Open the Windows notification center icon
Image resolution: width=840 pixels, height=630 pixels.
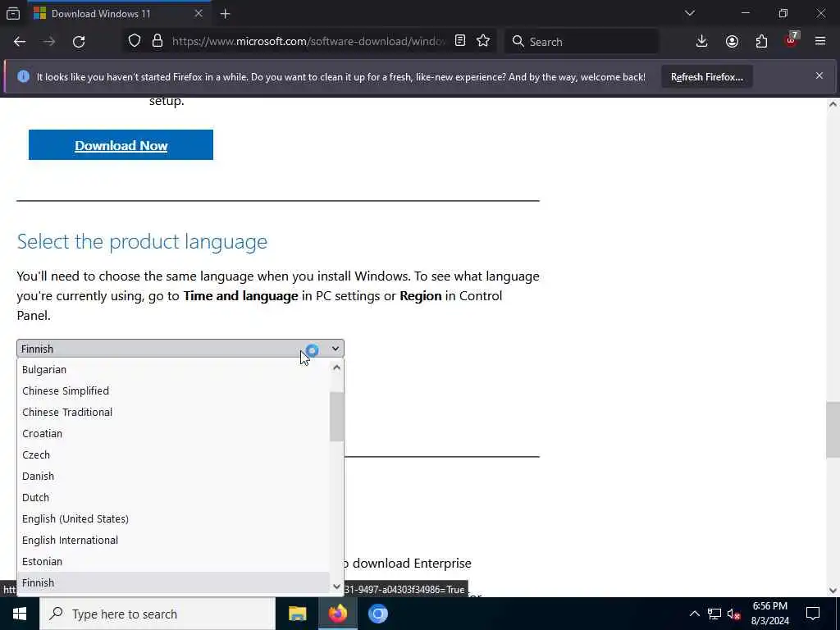[813, 614]
